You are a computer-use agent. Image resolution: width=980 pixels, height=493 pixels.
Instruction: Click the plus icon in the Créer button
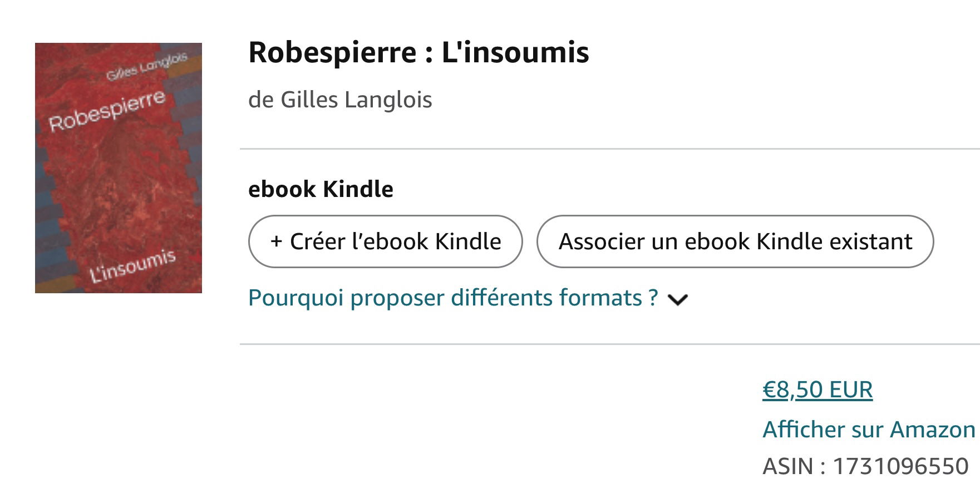(x=276, y=241)
